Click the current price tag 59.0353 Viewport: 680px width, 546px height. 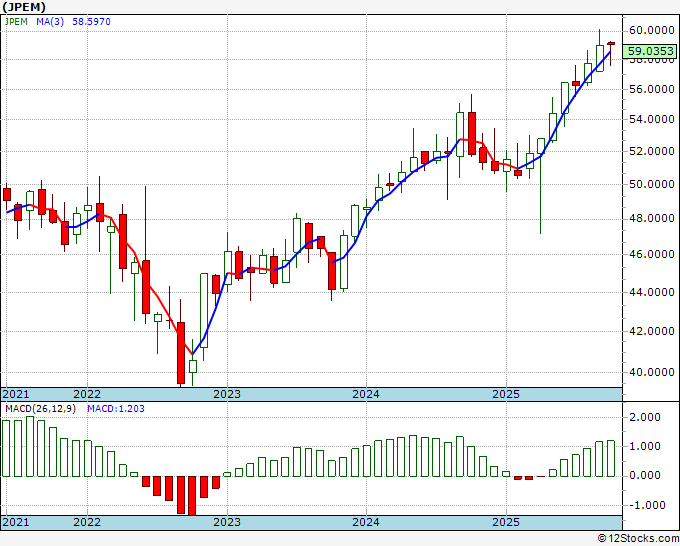tap(649, 51)
